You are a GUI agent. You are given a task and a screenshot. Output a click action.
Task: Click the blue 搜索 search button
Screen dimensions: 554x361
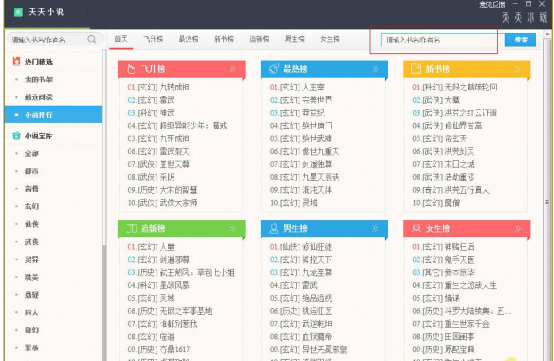click(x=520, y=40)
